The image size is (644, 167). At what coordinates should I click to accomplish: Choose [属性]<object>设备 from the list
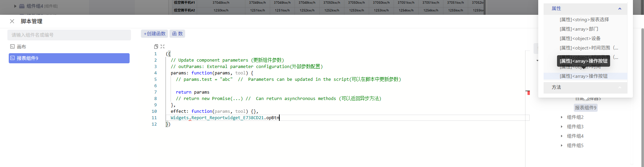(x=580, y=38)
